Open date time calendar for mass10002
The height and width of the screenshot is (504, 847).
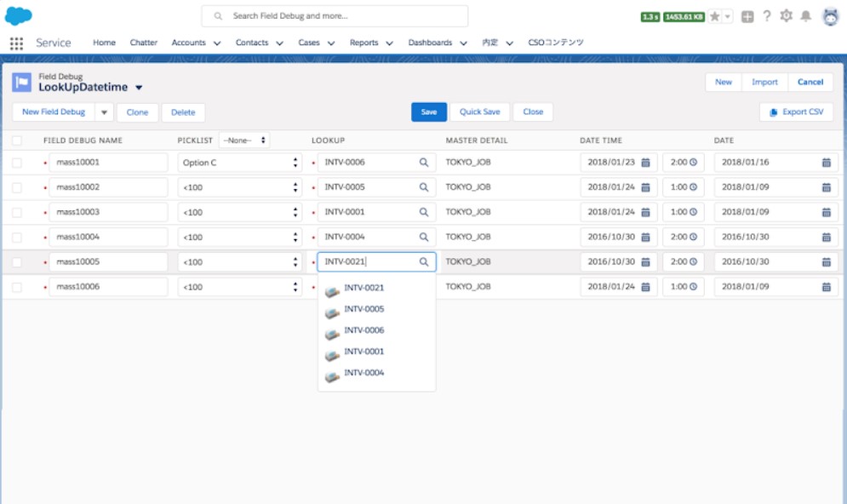click(x=645, y=187)
